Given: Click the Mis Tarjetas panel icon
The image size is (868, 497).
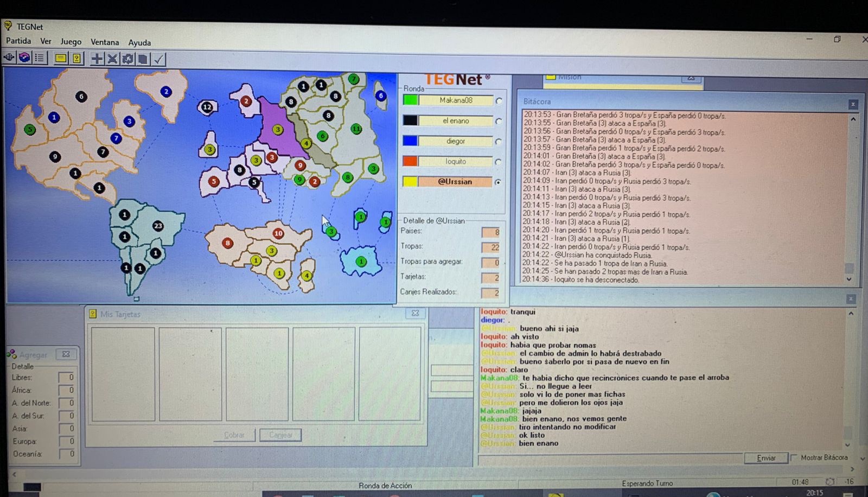Looking at the screenshot, I should pyautogui.click(x=93, y=314).
